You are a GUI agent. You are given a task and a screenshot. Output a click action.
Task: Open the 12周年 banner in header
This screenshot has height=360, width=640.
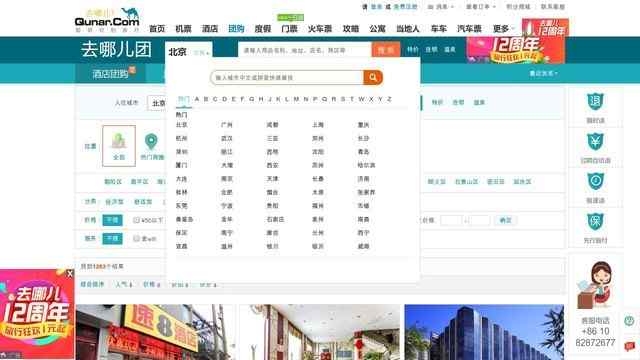(516, 50)
